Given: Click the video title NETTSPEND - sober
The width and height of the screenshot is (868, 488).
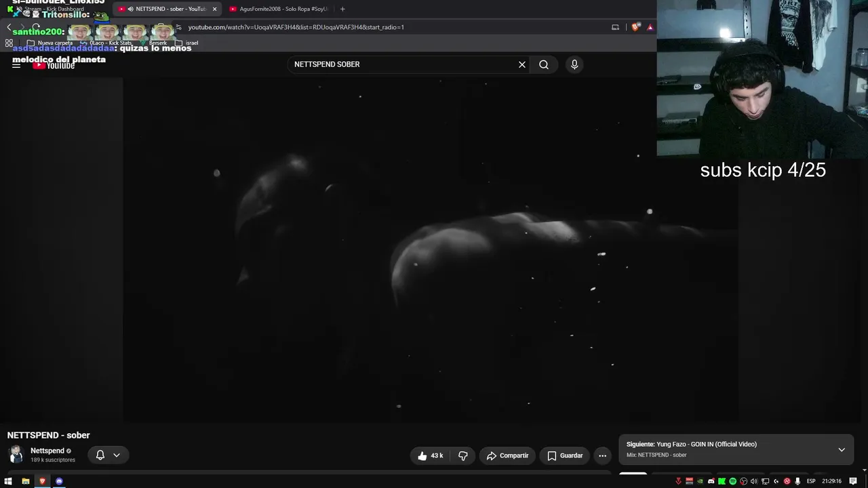Looking at the screenshot, I should [49, 435].
